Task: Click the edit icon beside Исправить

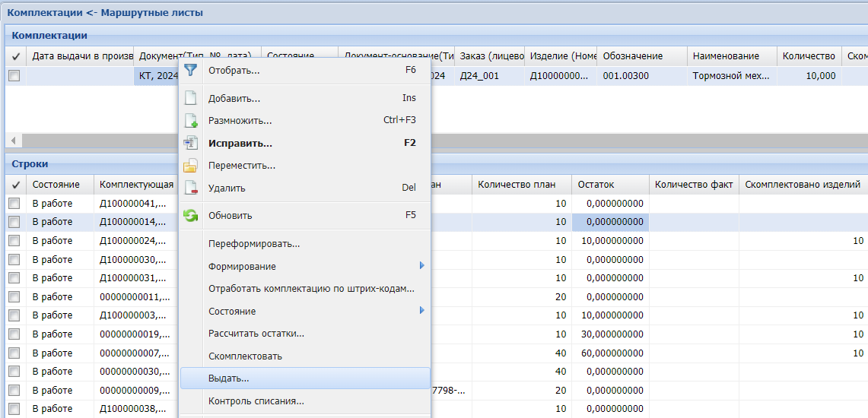Action: pyautogui.click(x=191, y=143)
